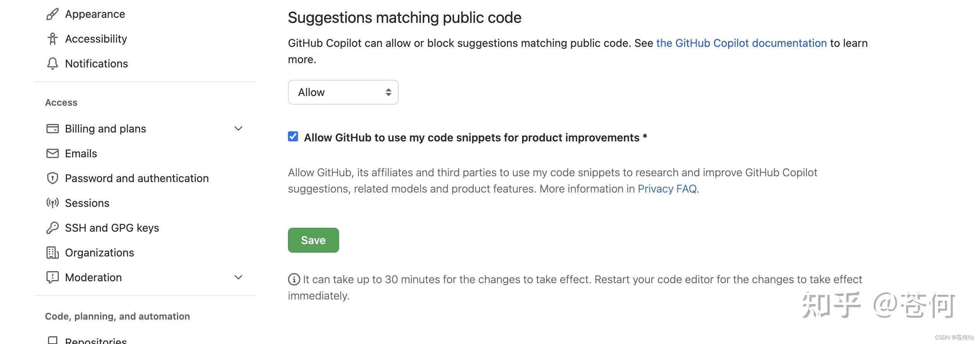Viewport: 980px width, 344px height.
Task: Open Notifications via the bell icon
Action: [53, 63]
